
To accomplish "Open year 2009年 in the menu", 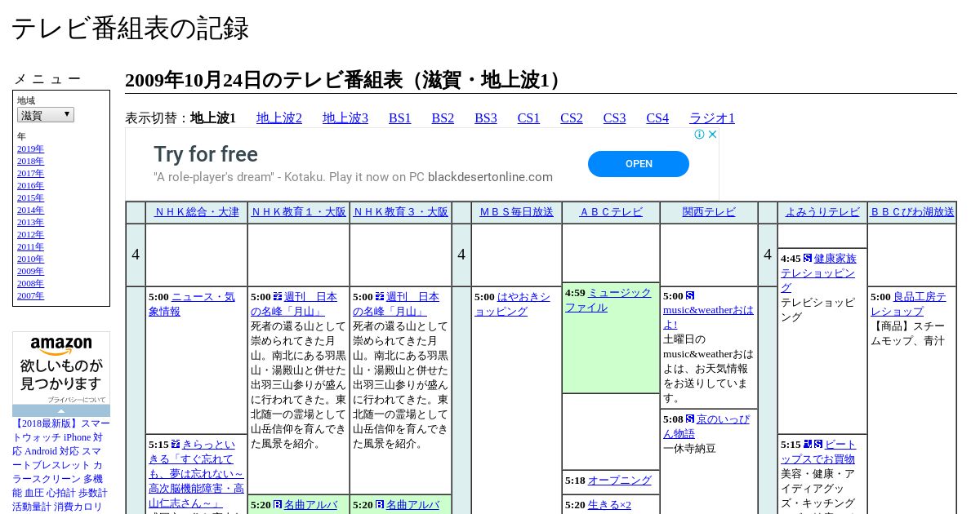I will (30, 272).
